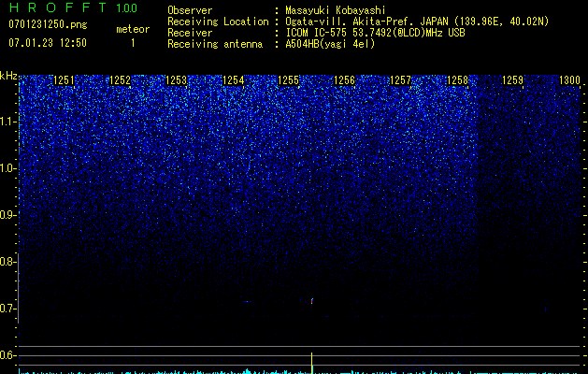Select observer name Masayuki Kobayashi

point(336,10)
